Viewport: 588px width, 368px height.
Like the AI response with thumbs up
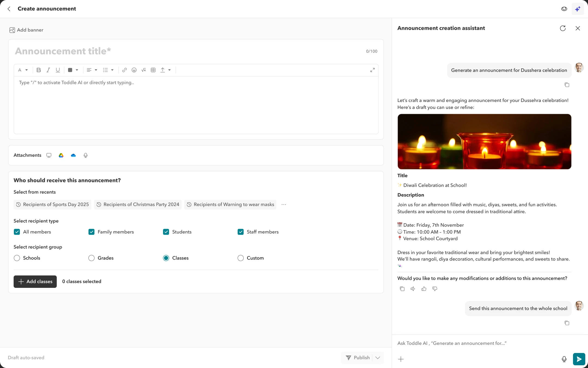pos(424,289)
